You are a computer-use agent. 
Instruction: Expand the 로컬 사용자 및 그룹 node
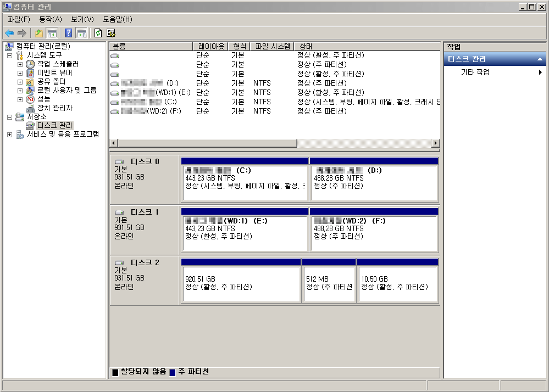tap(20, 91)
